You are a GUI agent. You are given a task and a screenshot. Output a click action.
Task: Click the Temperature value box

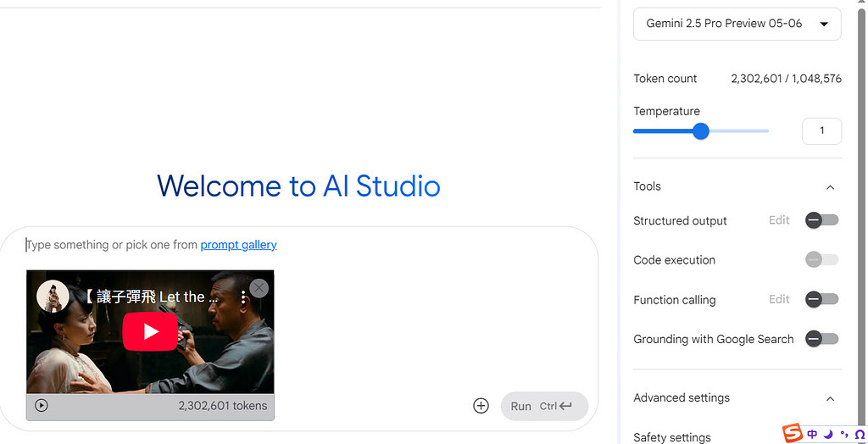tap(821, 131)
